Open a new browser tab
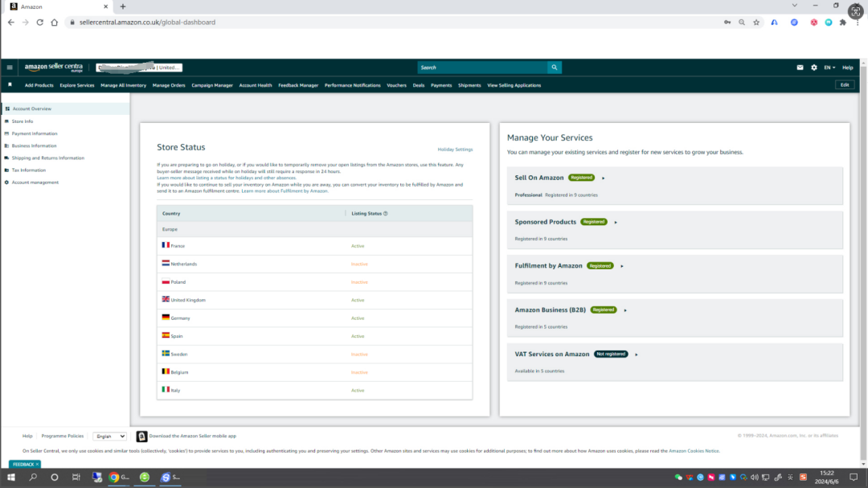 click(123, 6)
